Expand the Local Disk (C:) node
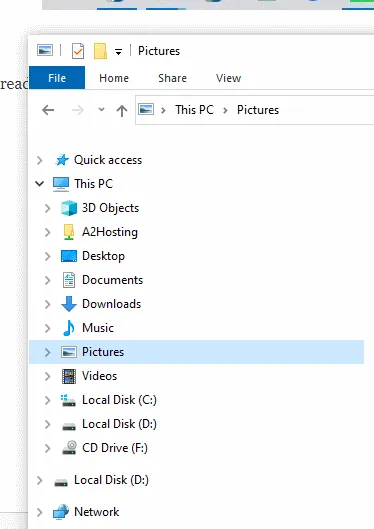The width and height of the screenshot is (374, 529). (x=48, y=400)
